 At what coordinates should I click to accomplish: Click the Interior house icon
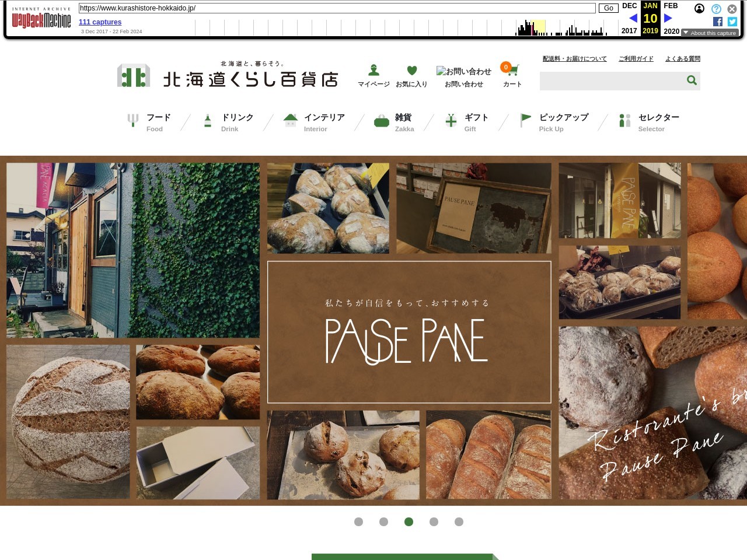291,120
